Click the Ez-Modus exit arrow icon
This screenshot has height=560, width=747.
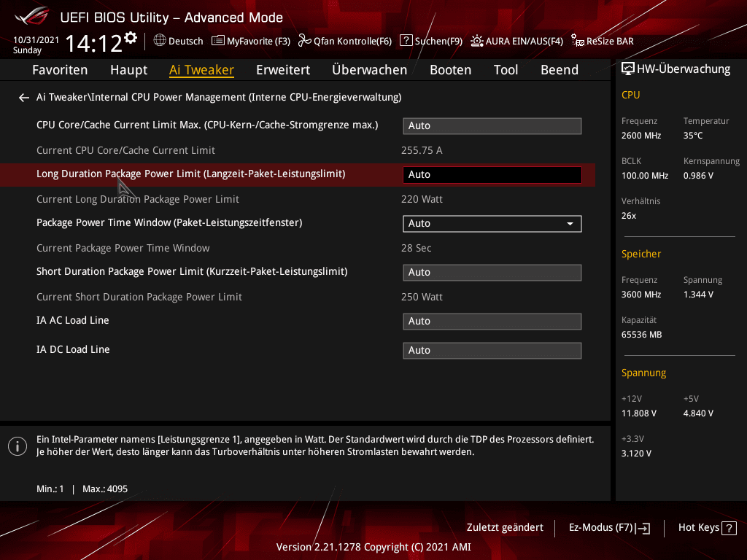click(x=643, y=528)
